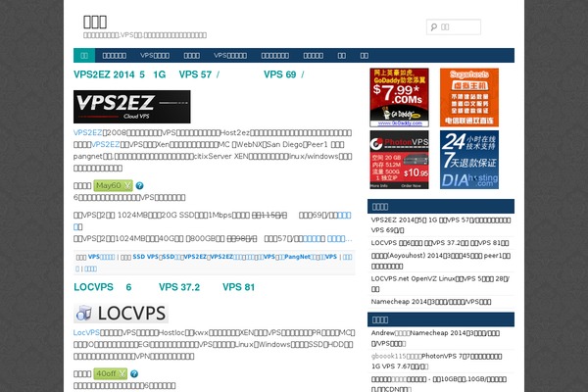
Task: Open the second VPS-labelled navigation menu item
Action: pos(230,56)
